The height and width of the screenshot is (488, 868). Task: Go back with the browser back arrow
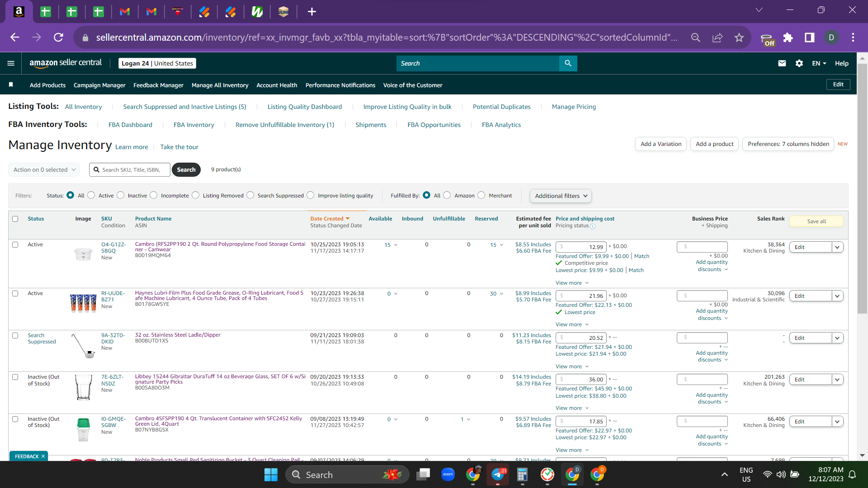[x=15, y=38]
